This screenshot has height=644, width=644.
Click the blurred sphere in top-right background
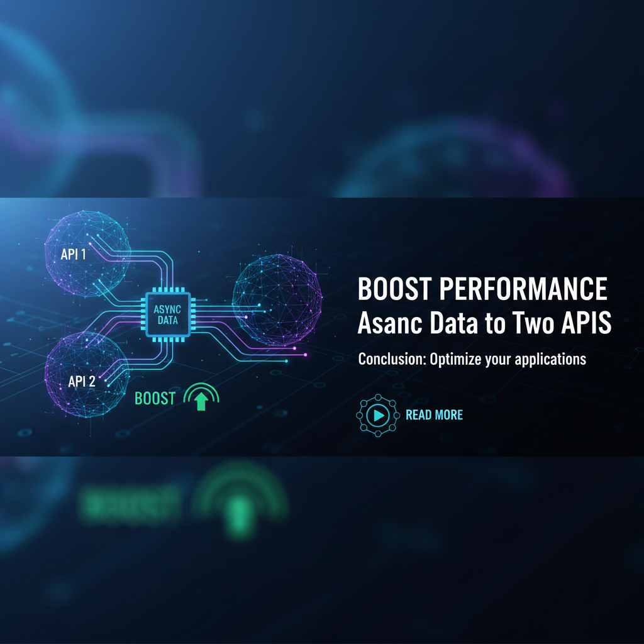[x=453, y=157]
